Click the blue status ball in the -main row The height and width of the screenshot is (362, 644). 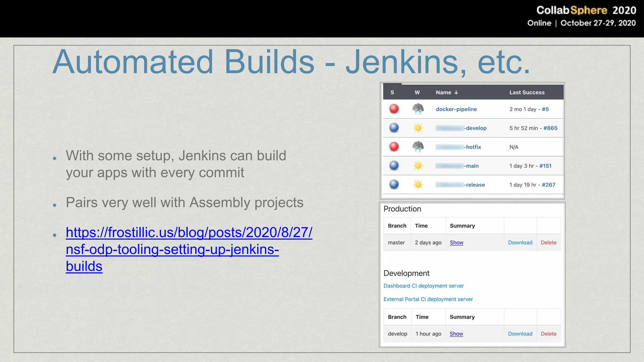tap(394, 166)
